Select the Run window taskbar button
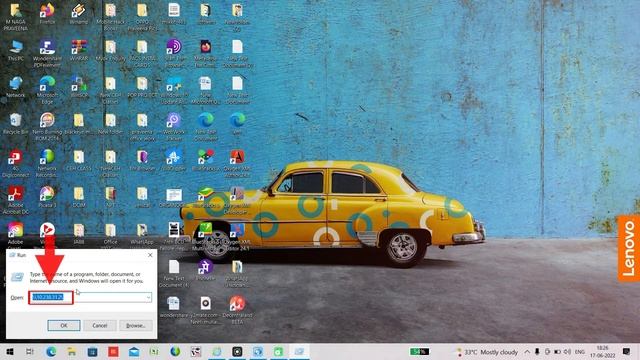The width and height of the screenshot is (640, 360). click(299, 351)
